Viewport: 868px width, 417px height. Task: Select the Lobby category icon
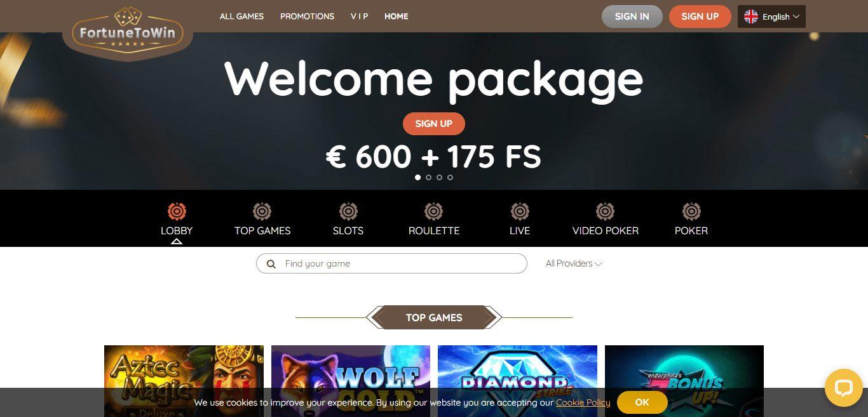tap(177, 211)
